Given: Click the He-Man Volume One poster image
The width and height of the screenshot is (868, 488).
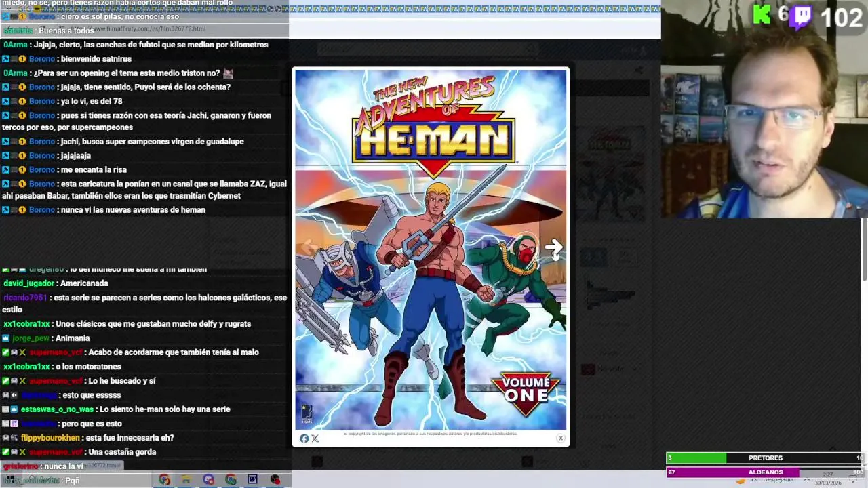Looking at the screenshot, I should coord(431,249).
